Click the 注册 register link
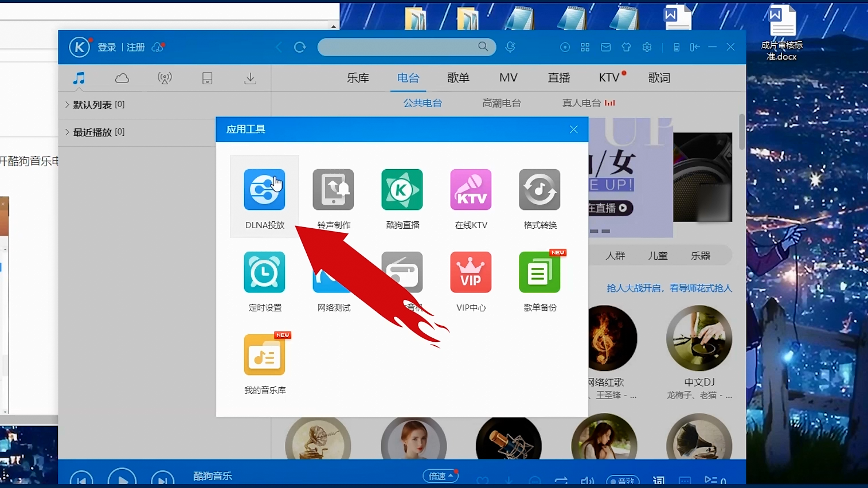The height and width of the screenshot is (488, 868). click(136, 47)
